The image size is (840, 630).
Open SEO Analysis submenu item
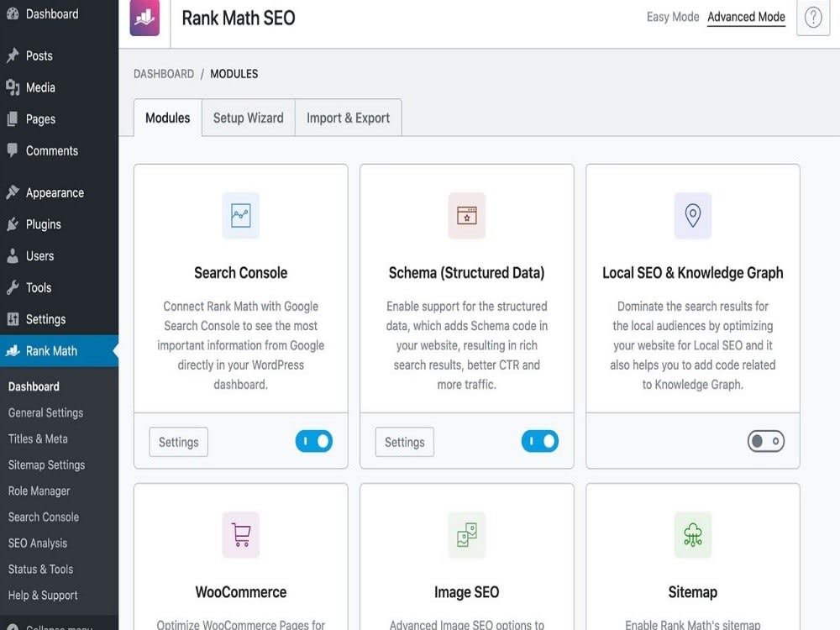(x=38, y=543)
